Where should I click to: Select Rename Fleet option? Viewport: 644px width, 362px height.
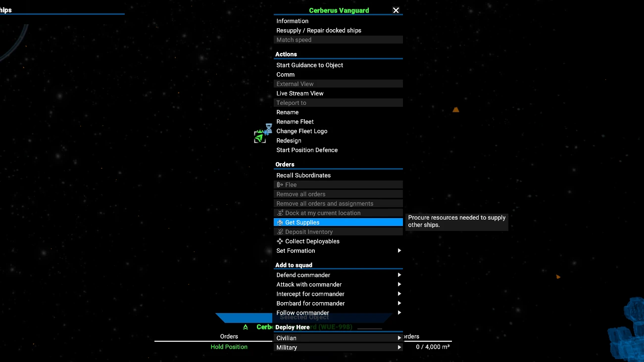click(338, 121)
